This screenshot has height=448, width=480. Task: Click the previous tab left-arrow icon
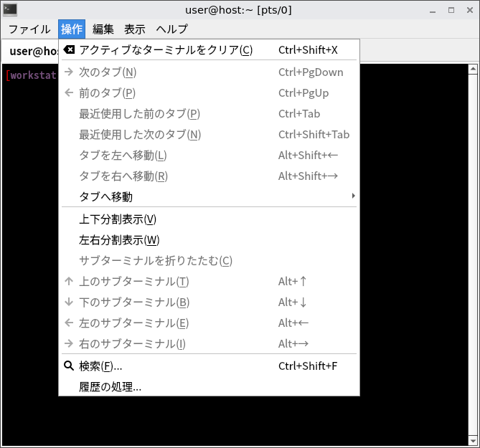coord(69,93)
